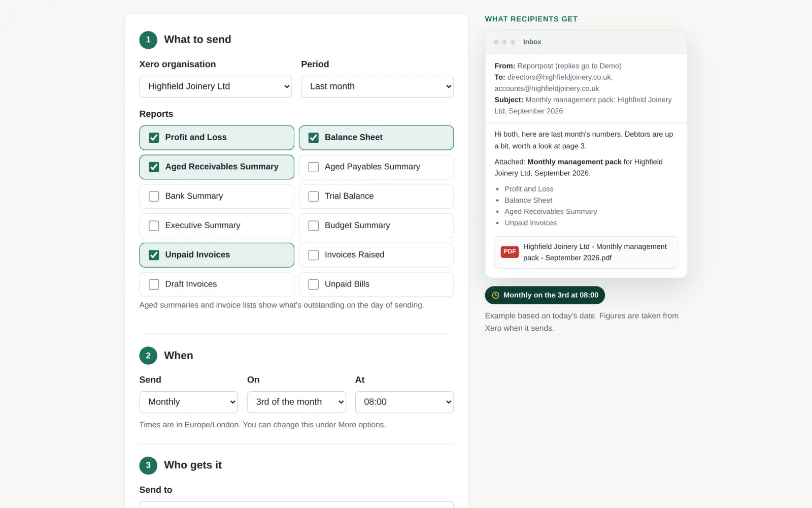Click step 3 Who gets it badge
Viewport: 812px width, 508px height.
pyautogui.click(x=148, y=465)
